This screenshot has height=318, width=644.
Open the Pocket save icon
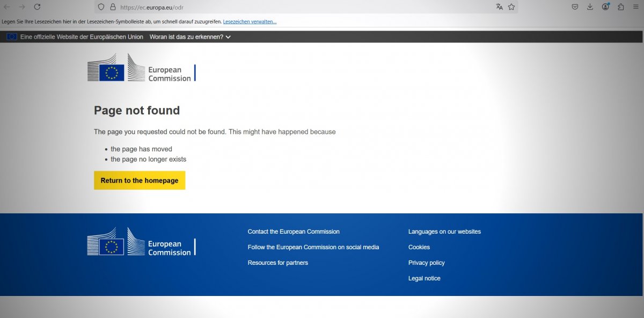pyautogui.click(x=575, y=7)
